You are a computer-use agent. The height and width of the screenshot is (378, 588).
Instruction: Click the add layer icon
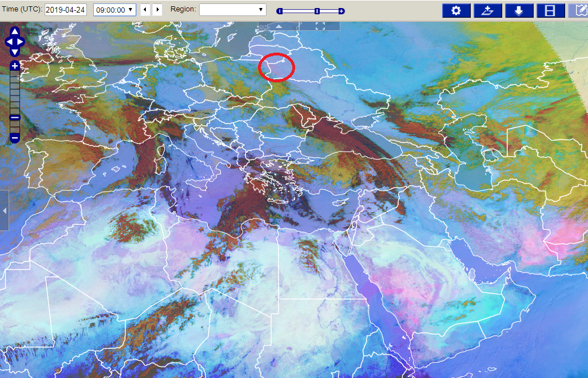pos(488,10)
